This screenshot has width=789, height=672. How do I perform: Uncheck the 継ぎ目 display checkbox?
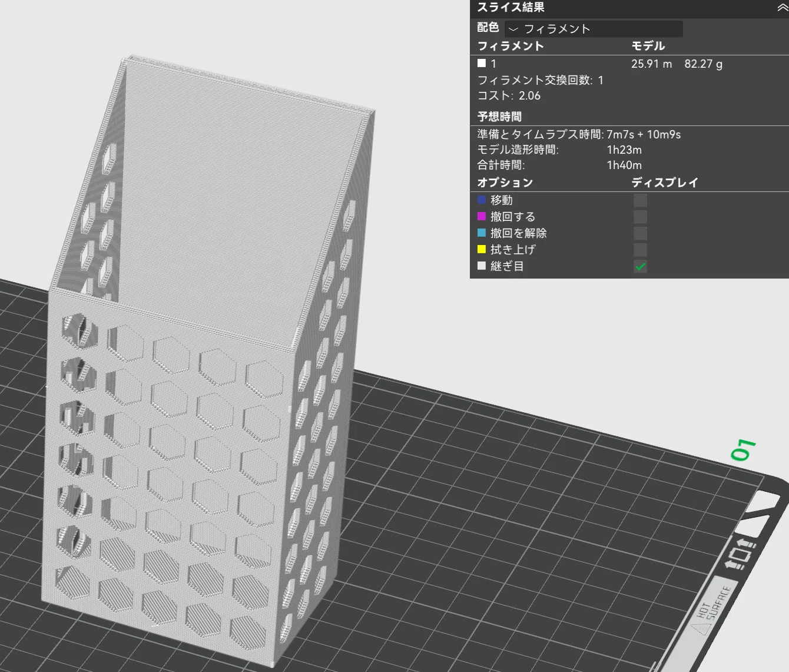[x=640, y=266]
